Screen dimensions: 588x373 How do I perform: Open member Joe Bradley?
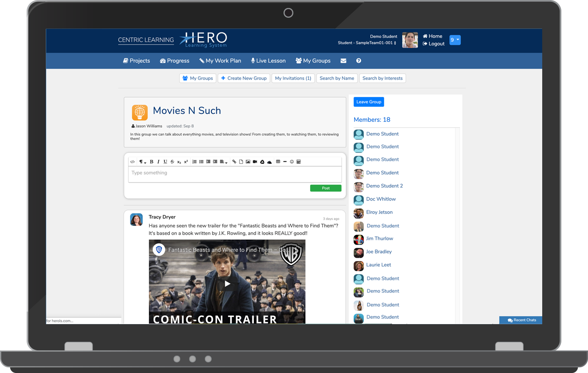tap(379, 252)
